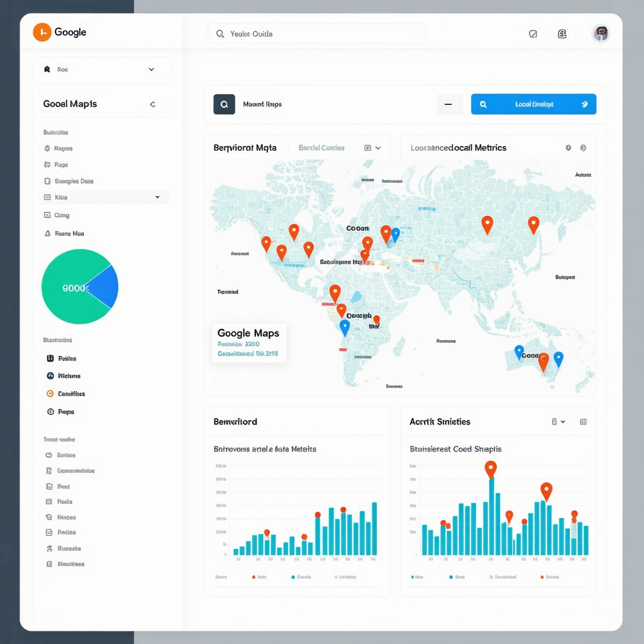Open the news panel icon in header
The width and height of the screenshot is (644, 644).
click(562, 34)
